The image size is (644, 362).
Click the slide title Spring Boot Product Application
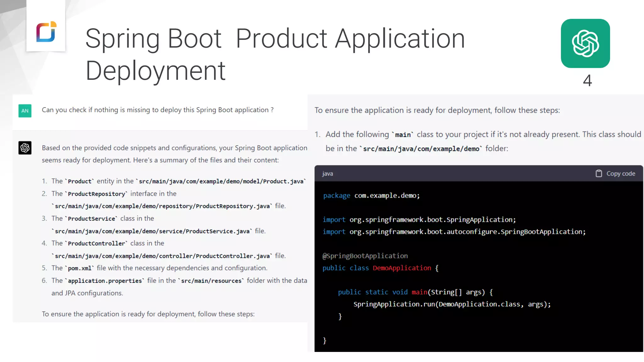pos(275,39)
